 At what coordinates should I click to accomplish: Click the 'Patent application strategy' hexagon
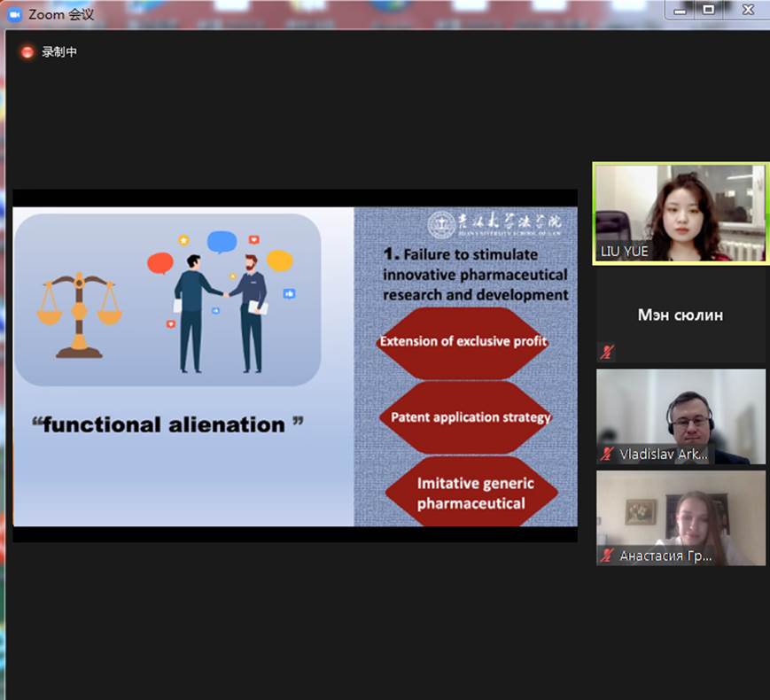click(471, 416)
